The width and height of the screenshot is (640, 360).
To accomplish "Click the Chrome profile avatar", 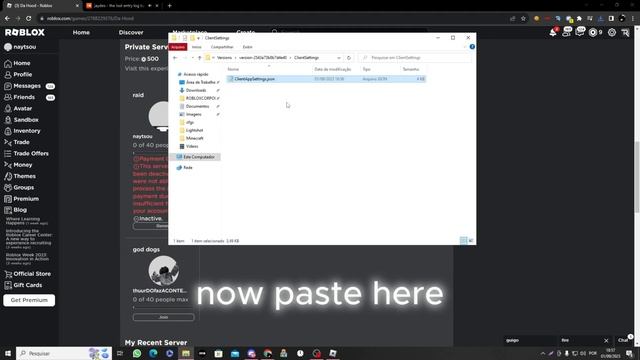I will (x=622, y=18).
